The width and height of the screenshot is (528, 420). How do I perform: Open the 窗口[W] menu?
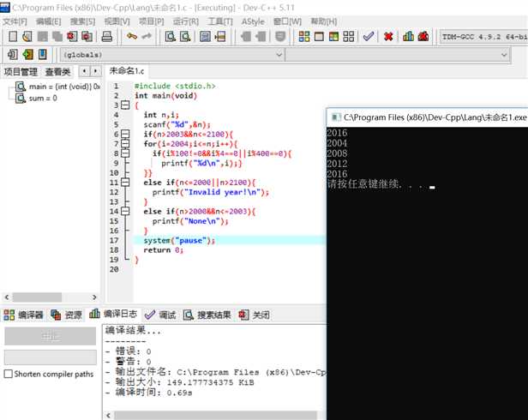coord(287,21)
